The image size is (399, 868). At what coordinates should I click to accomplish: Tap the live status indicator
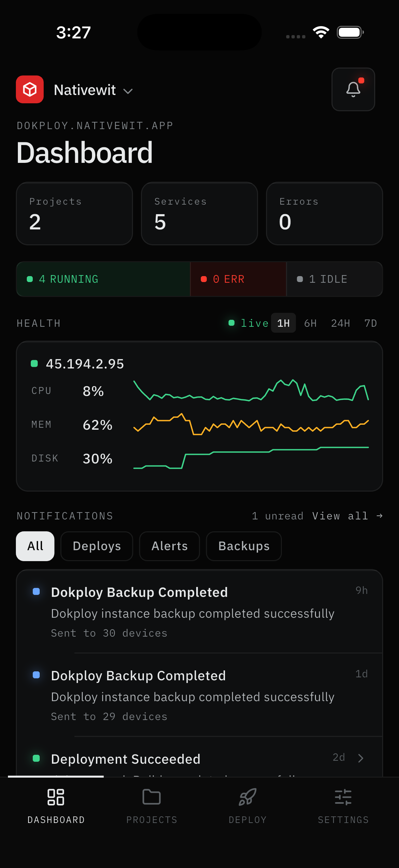coord(248,323)
